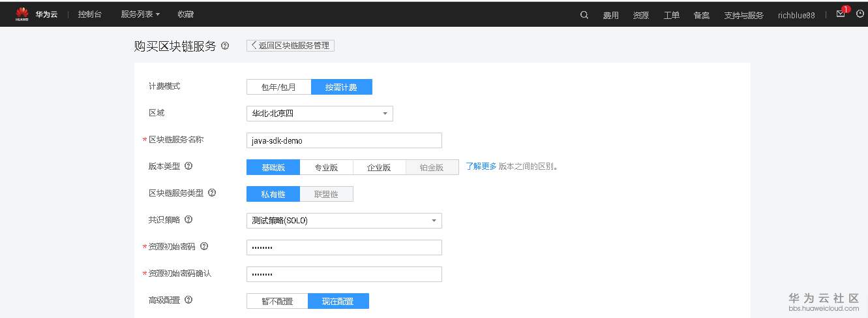Click the 了解更多 link
Image resolution: width=868 pixels, height=318 pixels.
[x=481, y=167]
